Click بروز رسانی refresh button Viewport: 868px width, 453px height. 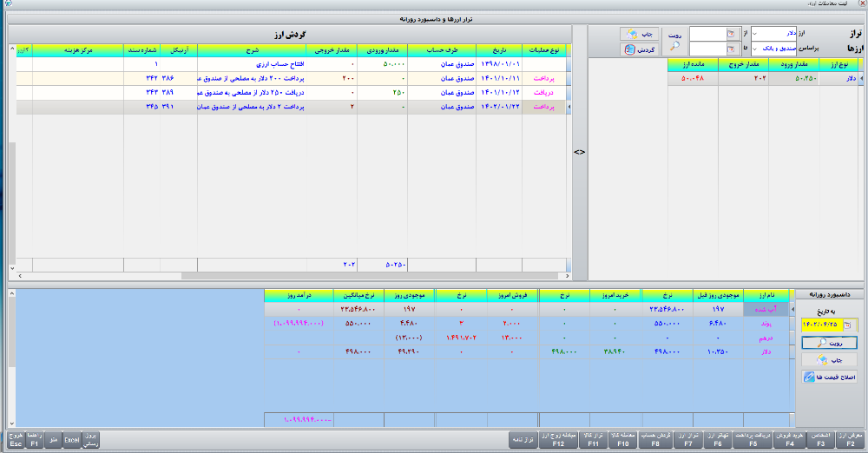pos(91,440)
